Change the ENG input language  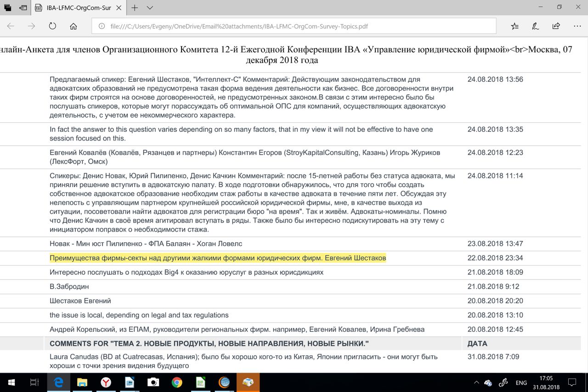pos(521,382)
